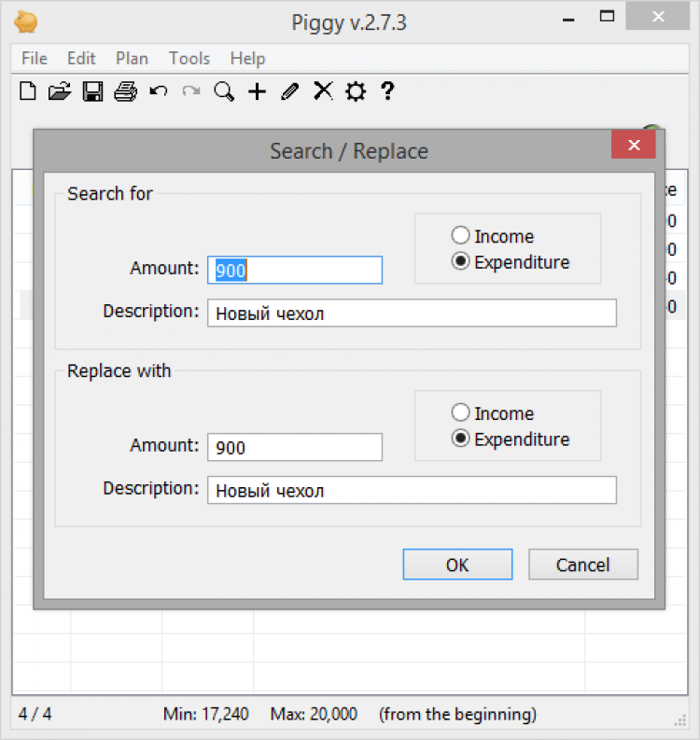Click the New file toolbar icon
This screenshot has width=700, height=740.
tap(28, 91)
